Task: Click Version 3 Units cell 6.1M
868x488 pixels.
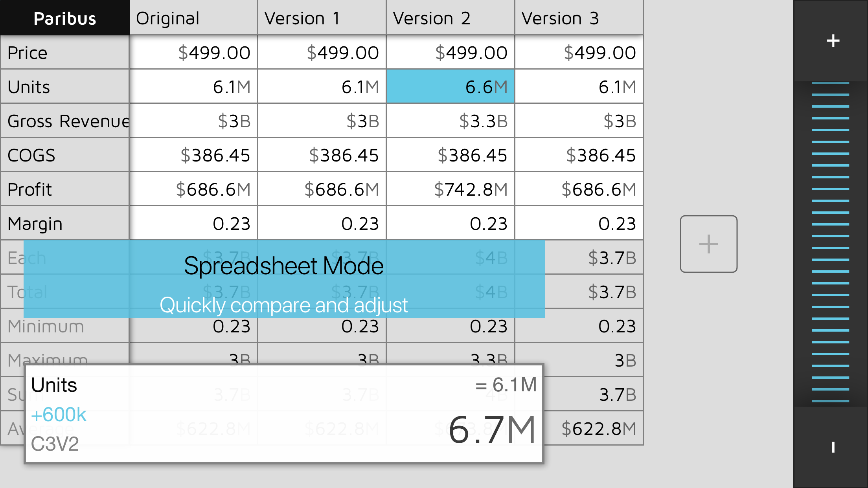Action: (x=579, y=87)
